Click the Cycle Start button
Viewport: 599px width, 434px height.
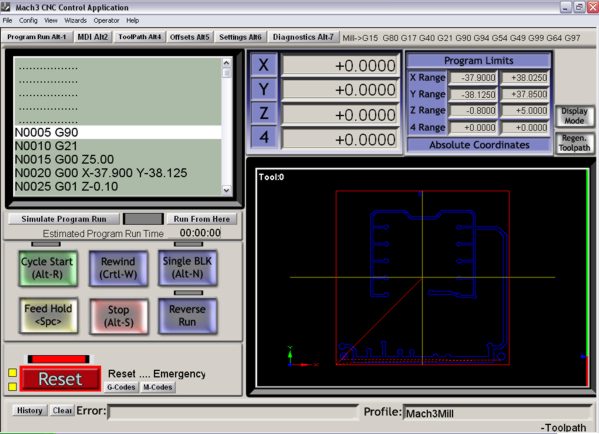48,268
